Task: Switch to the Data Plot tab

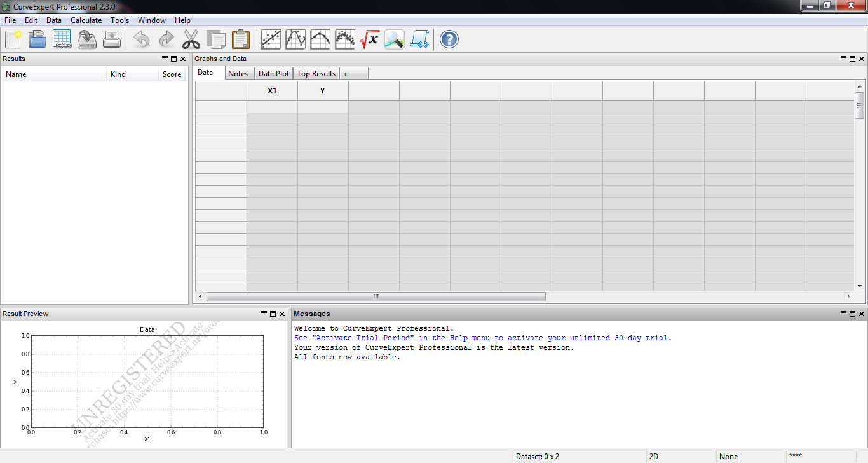Action: click(x=274, y=74)
